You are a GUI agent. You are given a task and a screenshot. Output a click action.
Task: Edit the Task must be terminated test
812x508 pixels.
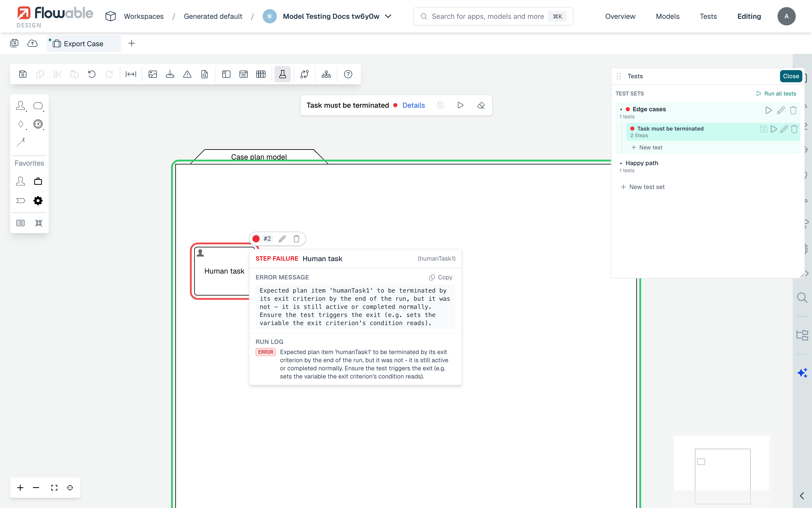[784, 129]
